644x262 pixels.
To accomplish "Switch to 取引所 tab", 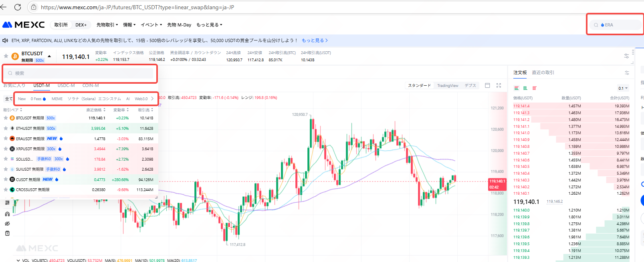I will point(61,25).
